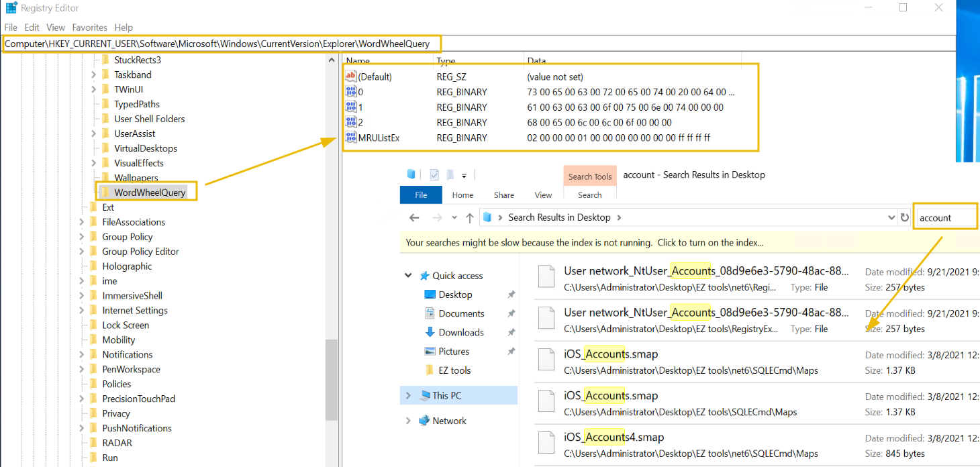980x467 pixels.
Task: Click the refresh icon beside address bar
Action: click(905, 217)
